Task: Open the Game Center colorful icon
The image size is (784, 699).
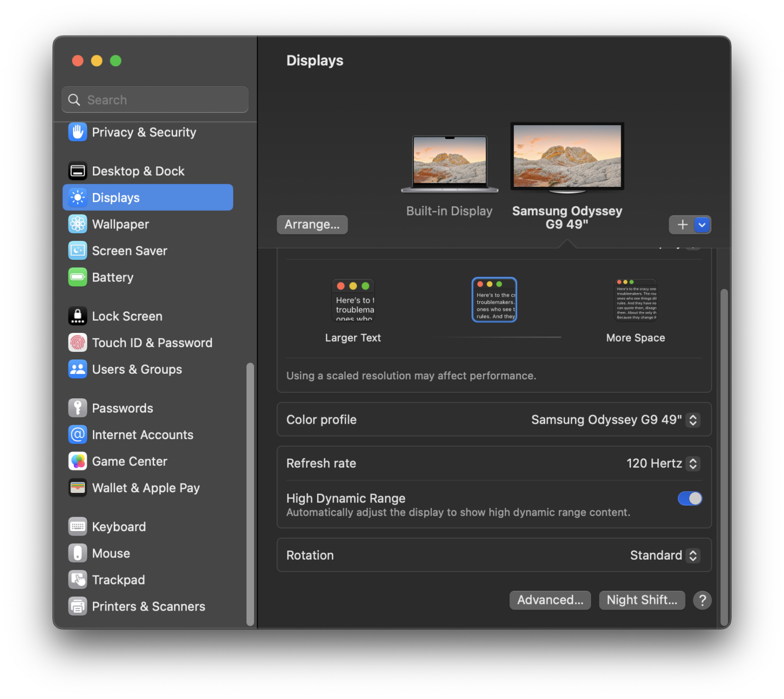Action: pos(78,461)
